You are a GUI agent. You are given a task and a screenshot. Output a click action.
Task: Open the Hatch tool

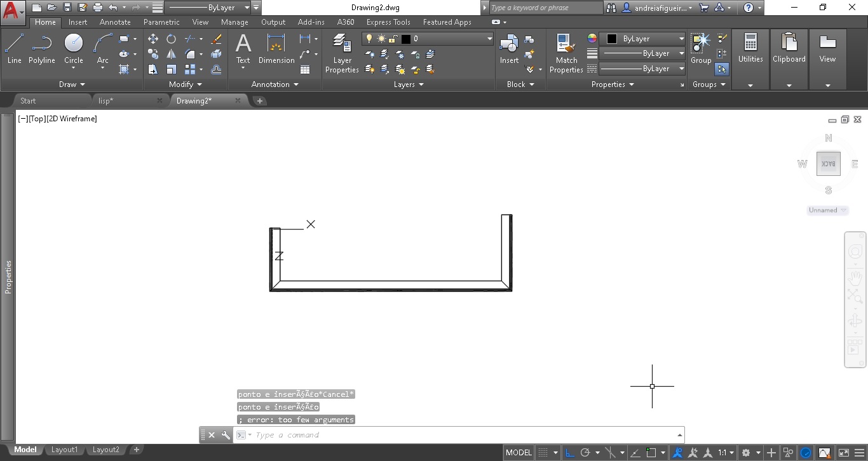tap(124, 69)
